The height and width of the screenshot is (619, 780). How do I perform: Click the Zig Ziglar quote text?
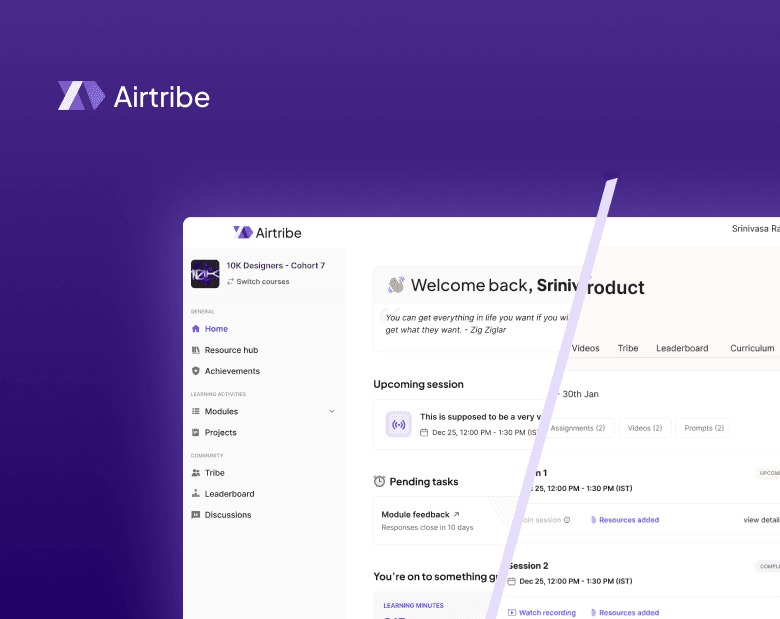click(477, 323)
